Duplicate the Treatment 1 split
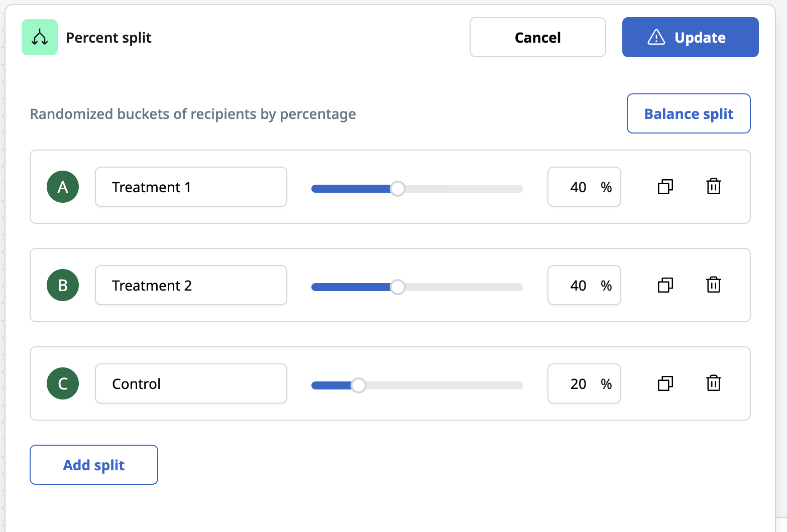This screenshot has height=532, width=787. pyautogui.click(x=665, y=187)
